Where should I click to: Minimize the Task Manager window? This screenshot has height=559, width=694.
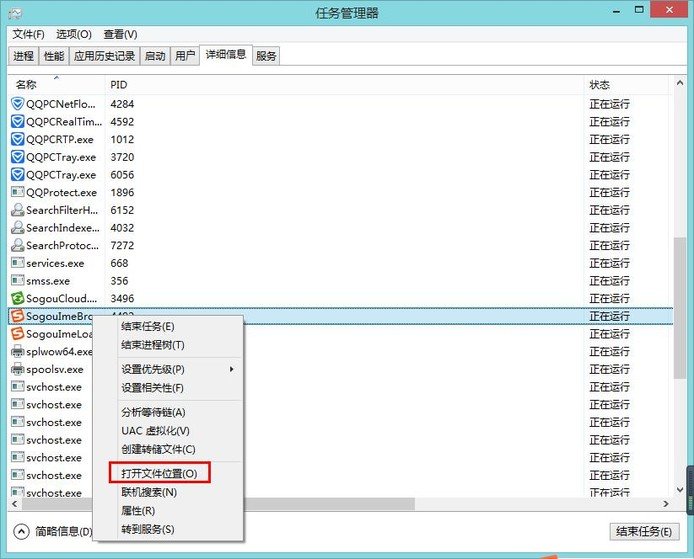click(x=616, y=11)
